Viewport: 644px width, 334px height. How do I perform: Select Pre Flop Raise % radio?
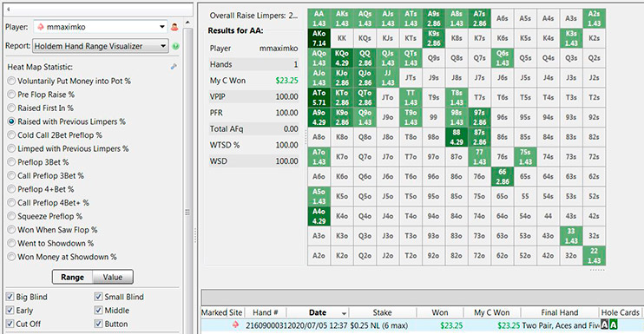point(11,95)
